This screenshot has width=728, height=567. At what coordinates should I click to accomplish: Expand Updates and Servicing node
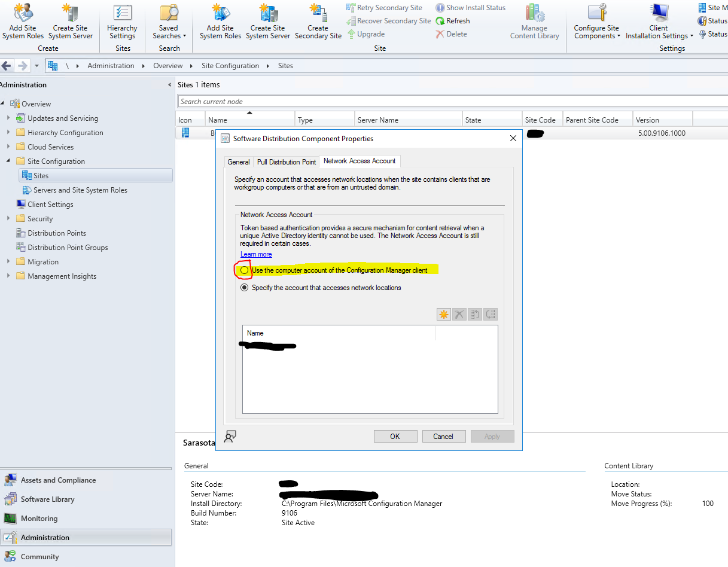point(8,118)
